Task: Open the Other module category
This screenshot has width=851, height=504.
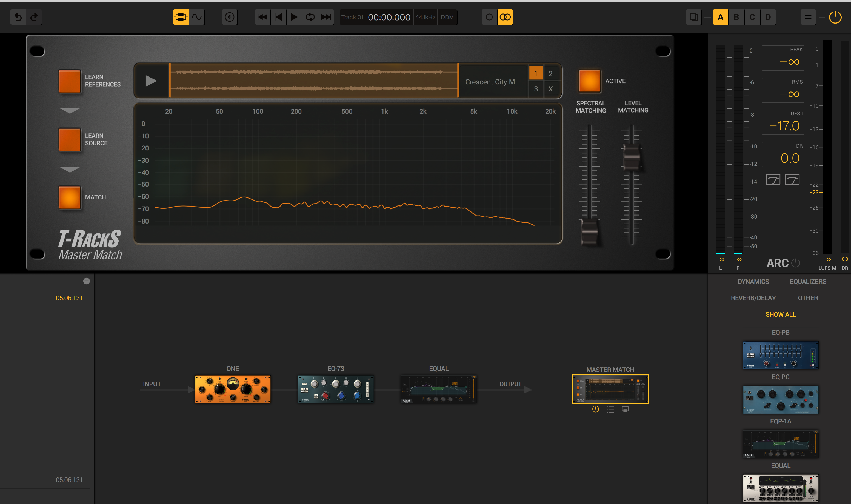Action: (808, 298)
